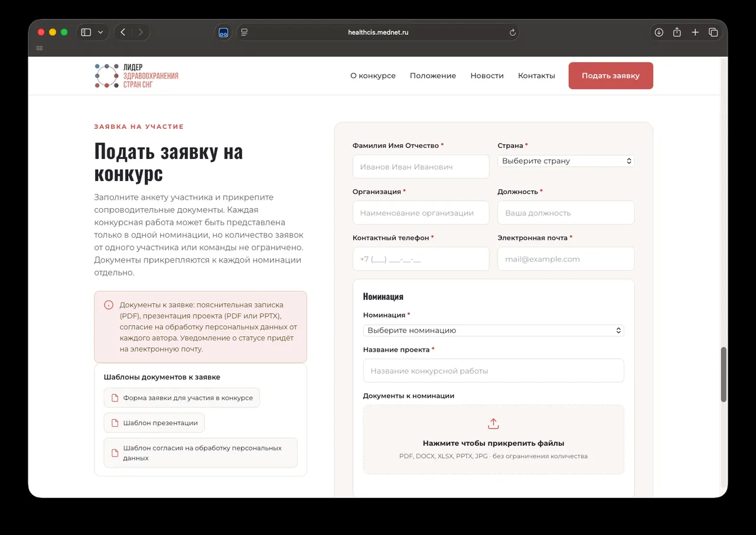This screenshot has height=535, width=756.
Task: Click the Фамилия Имя Отчество field
Action: 421,167
